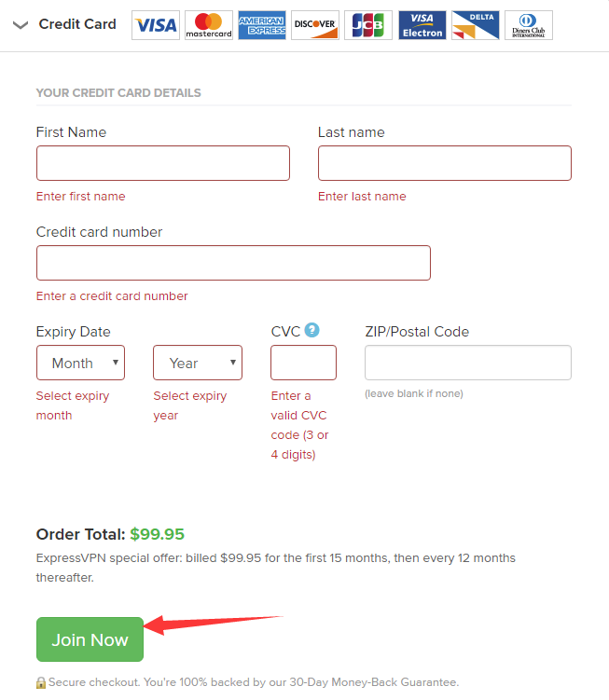Click the ZIP/Postal Code field
The height and width of the screenshot is (700, 609).
[468, 363]
